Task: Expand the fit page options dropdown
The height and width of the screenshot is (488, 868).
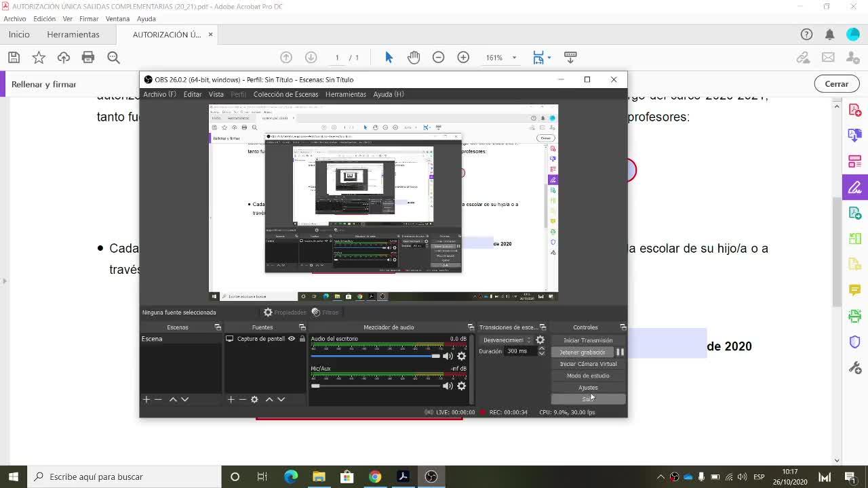Action: (549, 58)
